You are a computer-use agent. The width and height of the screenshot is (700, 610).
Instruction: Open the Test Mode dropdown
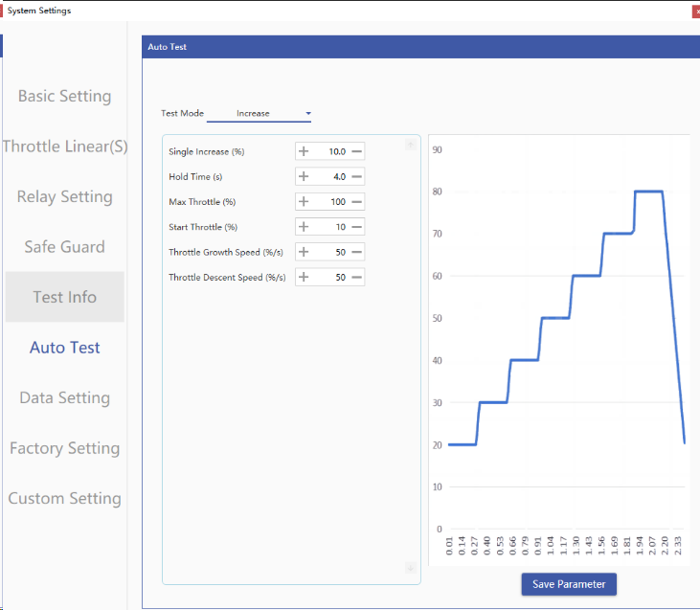[x=260, y=114]
